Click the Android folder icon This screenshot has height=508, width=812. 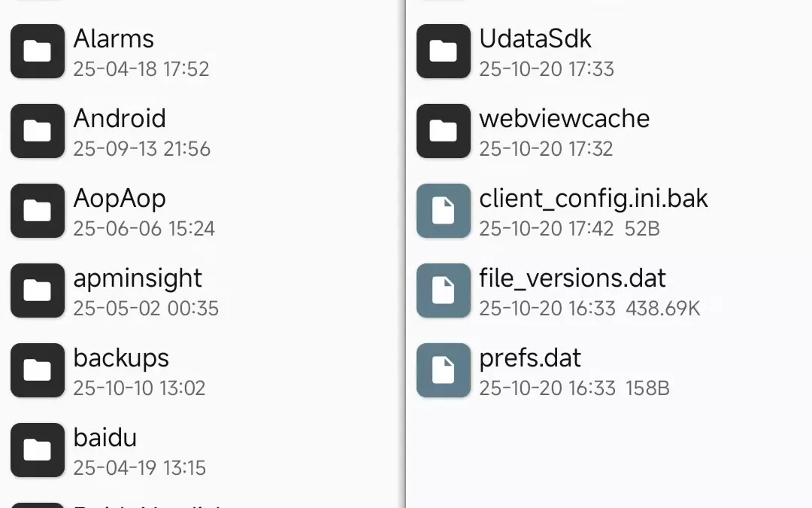pyautogui.click(x=37, y=131)
